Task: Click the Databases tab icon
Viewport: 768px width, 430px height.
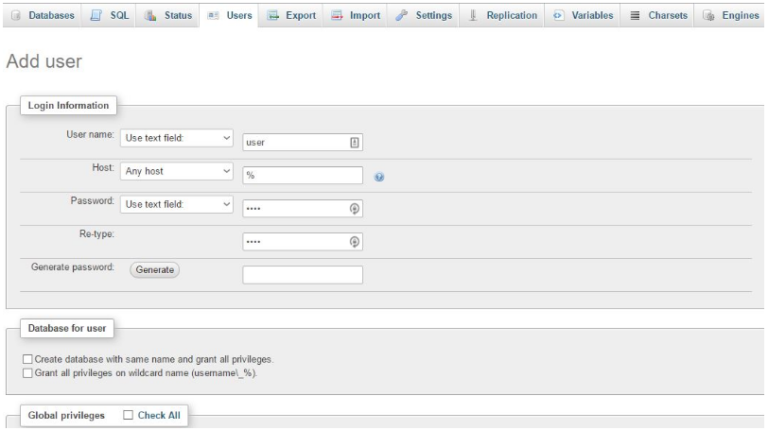Action: (14, 17)
